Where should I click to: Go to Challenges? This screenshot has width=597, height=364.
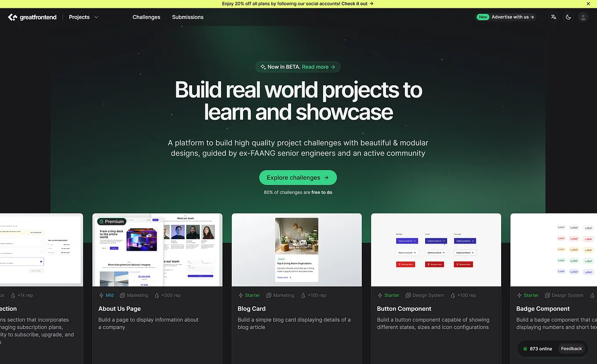(146, 17)
